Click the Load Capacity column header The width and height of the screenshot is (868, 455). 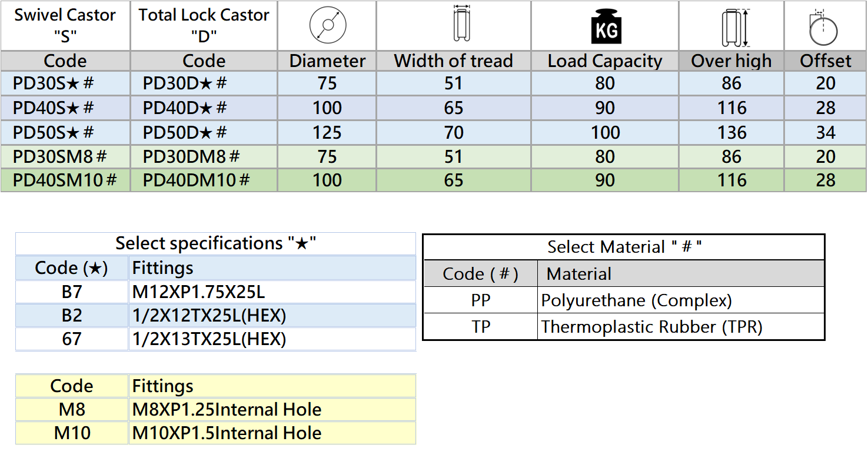pyautogui.click(x=605, y=61)
